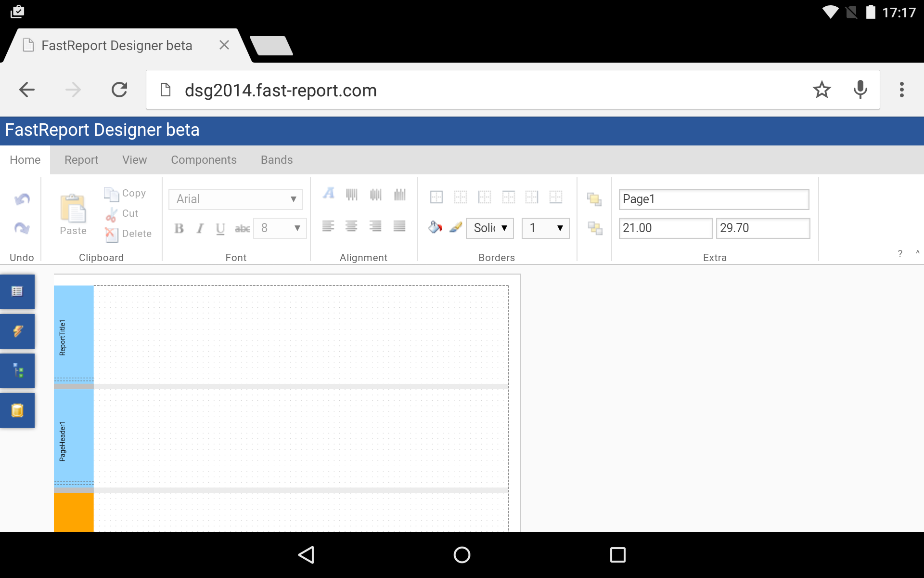Open the data sources sidebar icon
Screen dimensions: 924x578
pos(17,410)
